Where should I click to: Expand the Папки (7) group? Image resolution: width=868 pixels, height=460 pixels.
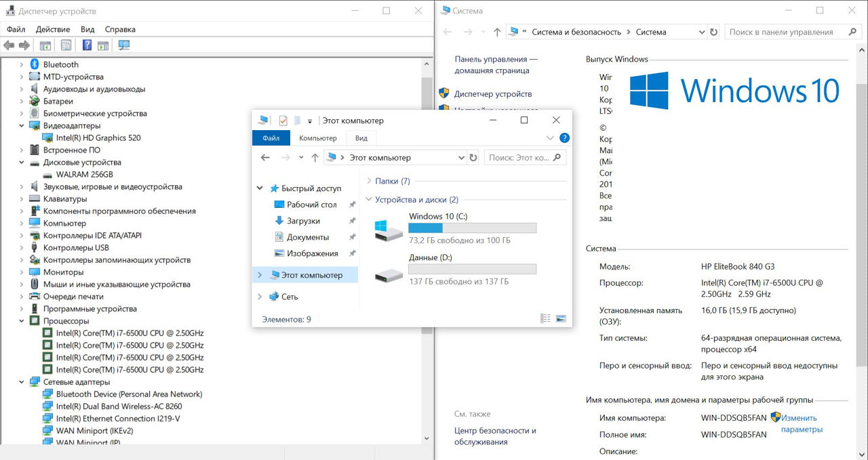coord(369,181)
